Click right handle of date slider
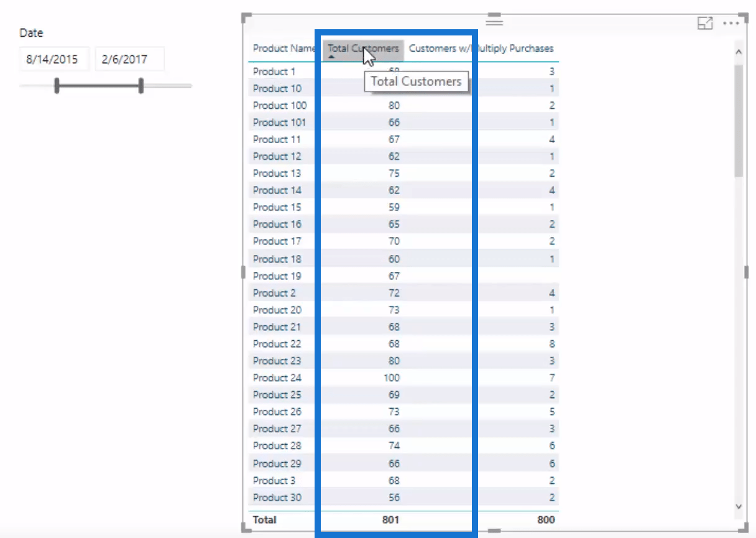 141,86
